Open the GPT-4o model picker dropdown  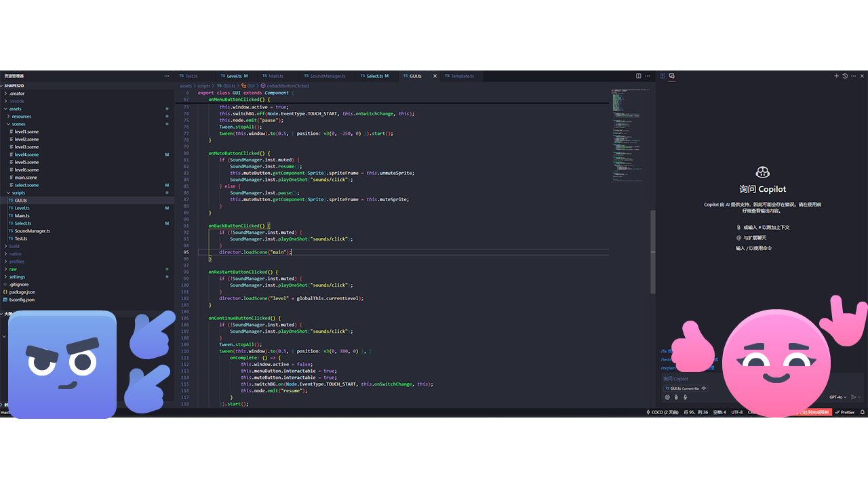click(837, 396)
